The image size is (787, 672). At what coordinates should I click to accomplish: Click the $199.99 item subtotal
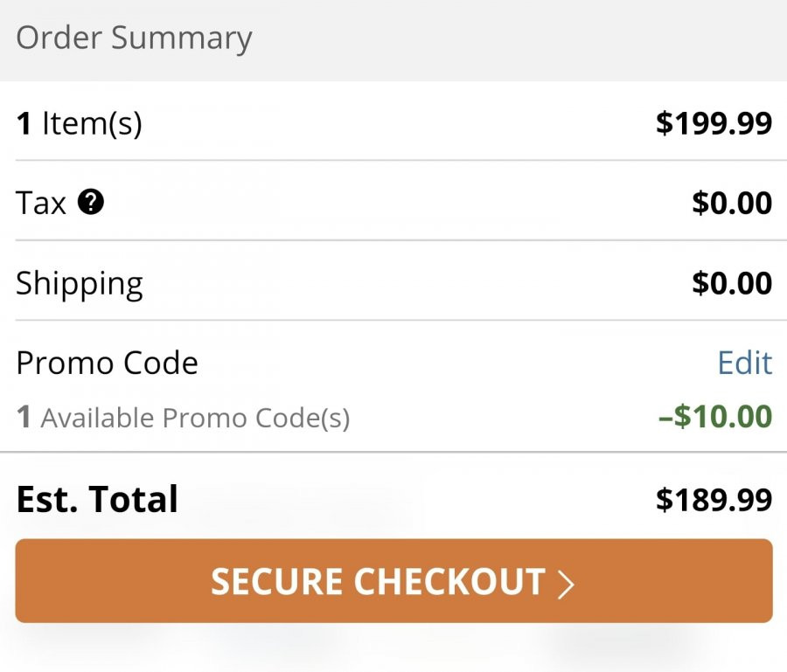click(714, 123)
